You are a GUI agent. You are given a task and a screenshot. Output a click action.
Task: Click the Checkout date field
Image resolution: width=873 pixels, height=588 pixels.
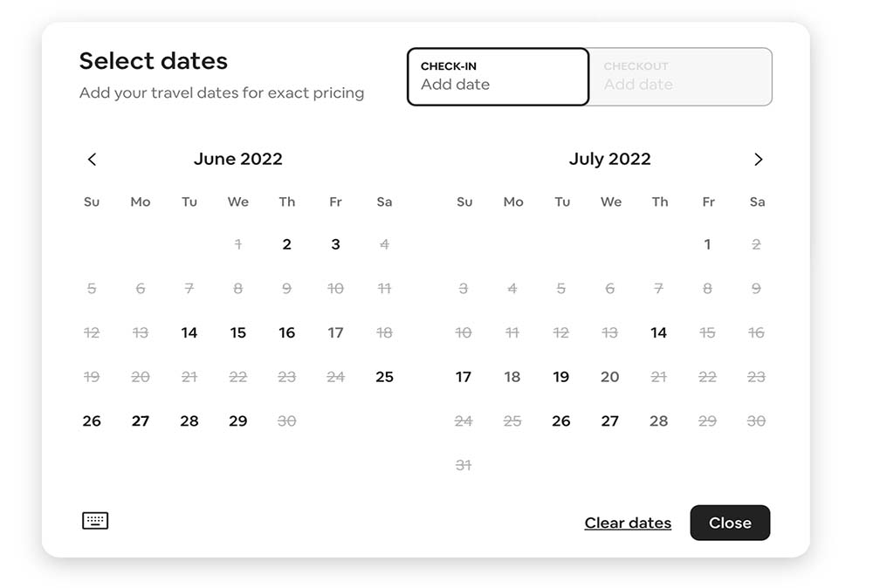tap(680, 77)
